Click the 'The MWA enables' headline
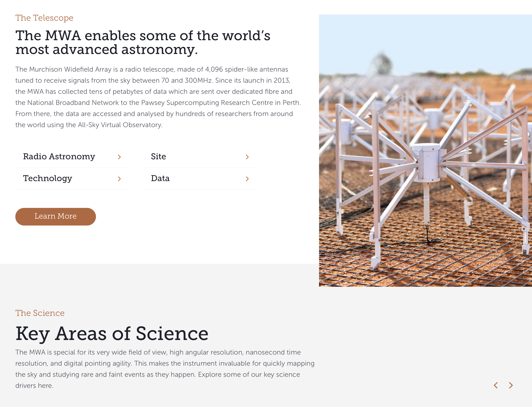 click(143, 42)
